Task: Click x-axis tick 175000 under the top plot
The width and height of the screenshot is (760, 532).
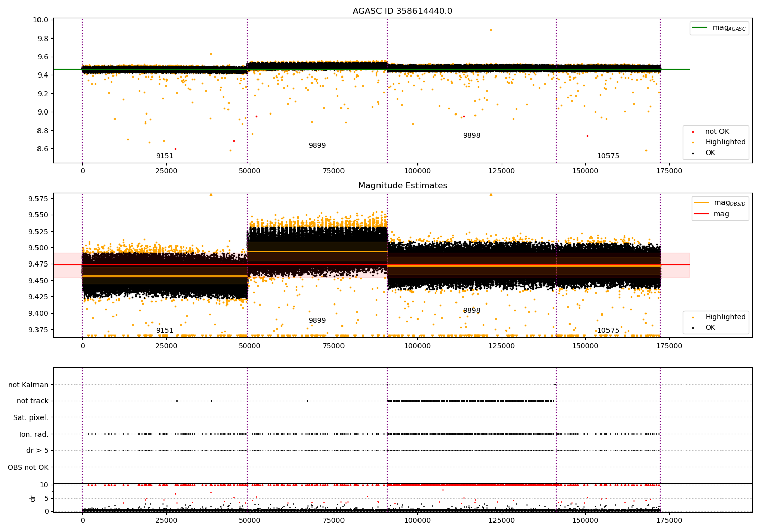Action: click(669, 171)
